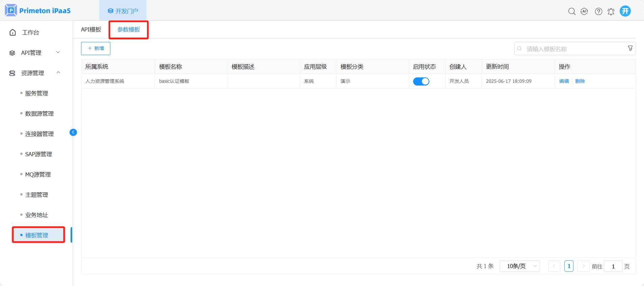Click 删除 link for basic认证模板
This screenshot has width=644, height=286.
click(580, 81)
